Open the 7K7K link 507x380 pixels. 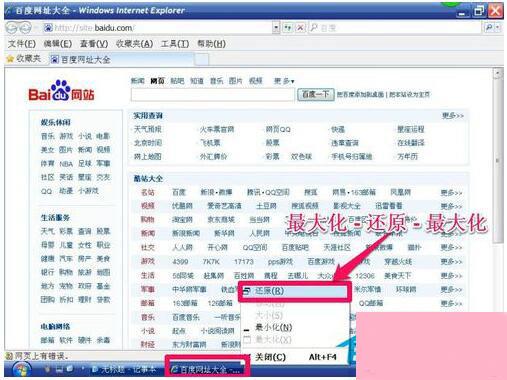point(211,262)
